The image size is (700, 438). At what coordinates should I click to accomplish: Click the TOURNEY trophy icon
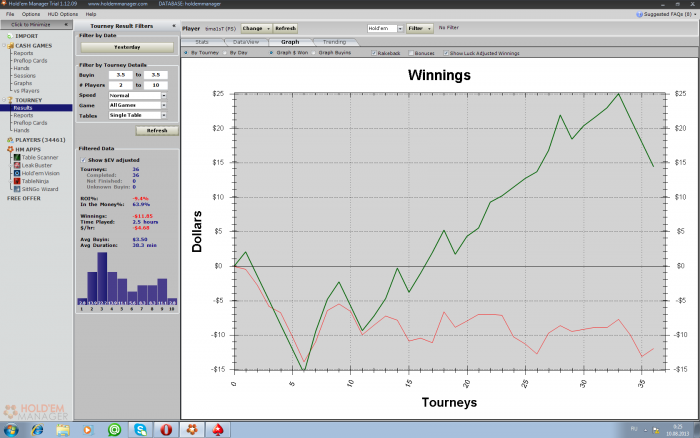(10, 100)
